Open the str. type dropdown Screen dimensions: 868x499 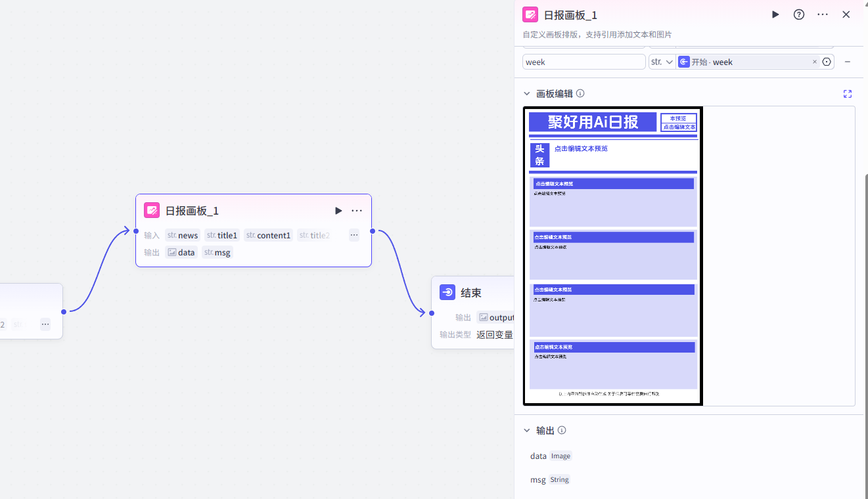click(x=662, y=61)
